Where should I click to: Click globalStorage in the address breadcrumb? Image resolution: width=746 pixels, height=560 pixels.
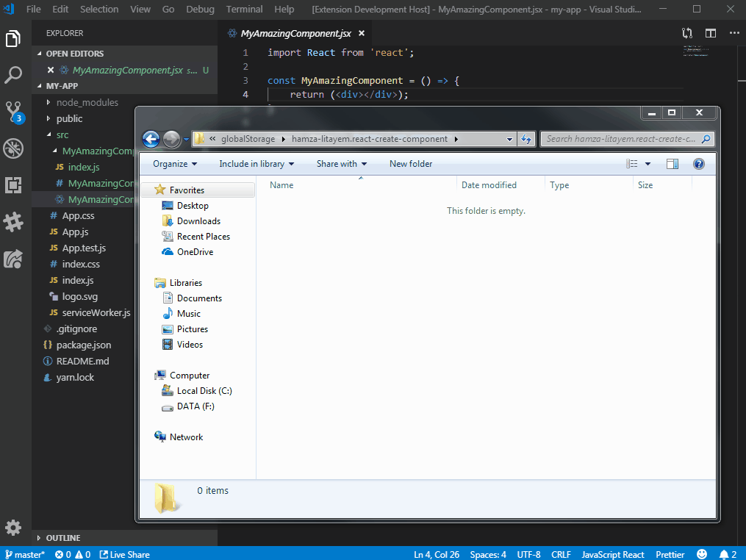tap(248, 139)
